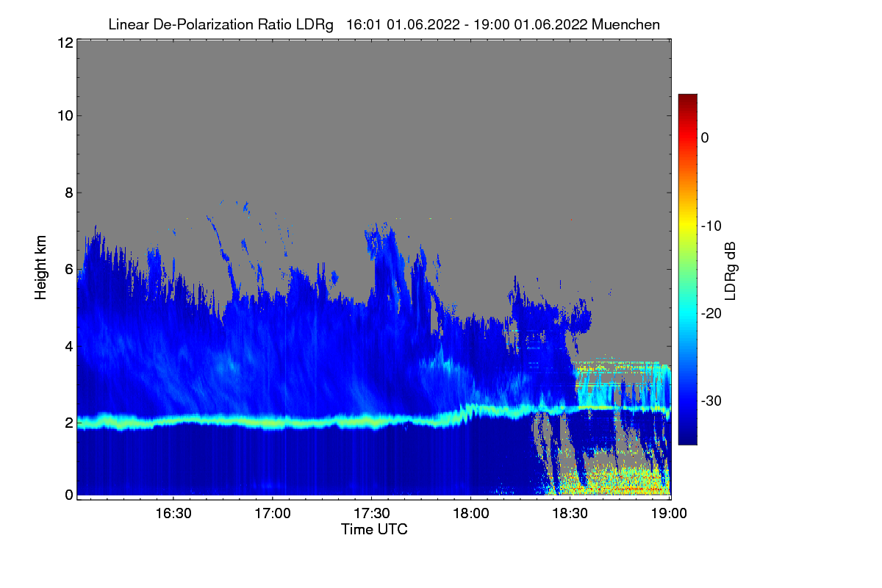The image size is (882, 588).
Task: Click the LDRg color scale bar
Action: 687,269
